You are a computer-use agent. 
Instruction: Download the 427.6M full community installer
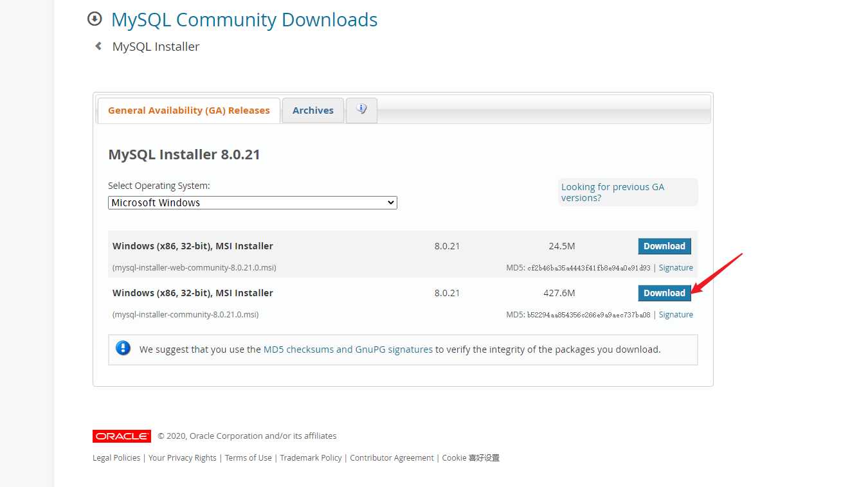(664, 293)
